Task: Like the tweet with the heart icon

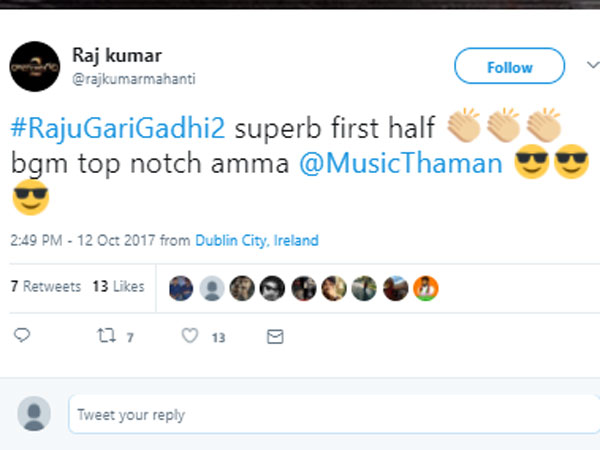Action: [x=189, y=337]
